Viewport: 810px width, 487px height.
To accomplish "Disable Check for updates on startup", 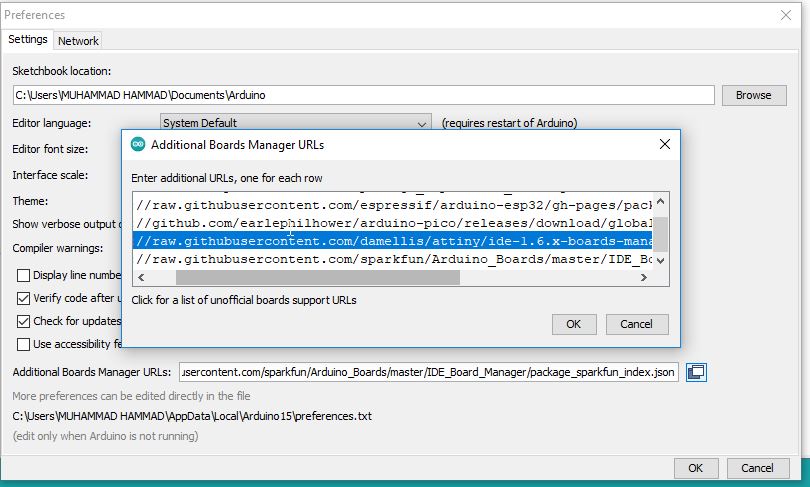I will (23, 321).
